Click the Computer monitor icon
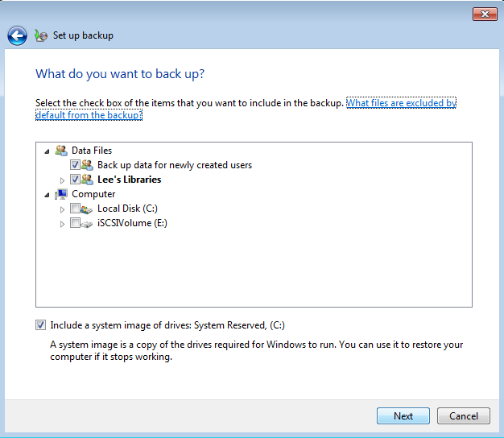 tap(61, 194)
